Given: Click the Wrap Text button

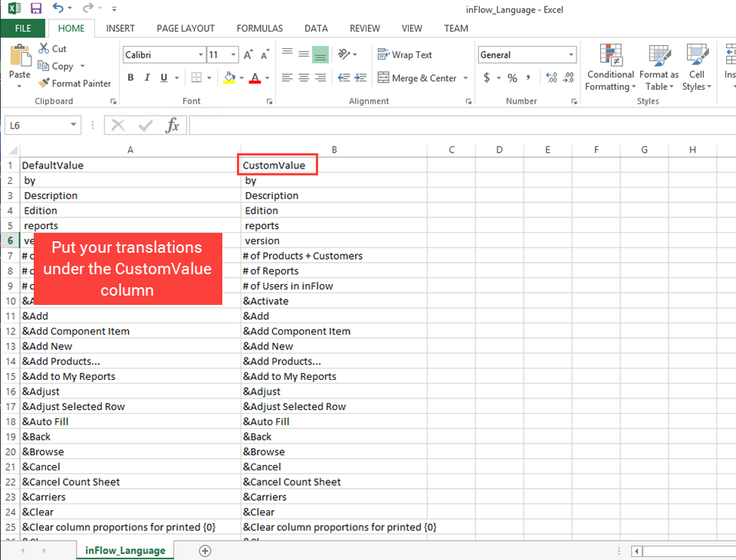Looking at the screenshot, I should (x=405, y=54).
